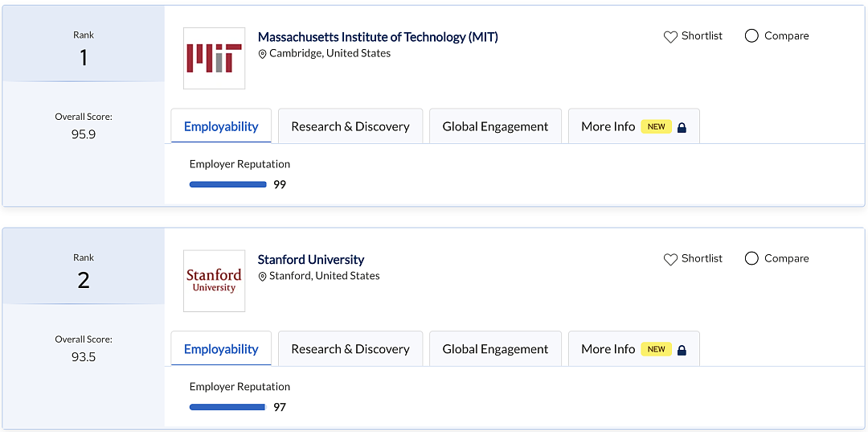Click the Stanford University logo thumbnail

coord(215,281)
